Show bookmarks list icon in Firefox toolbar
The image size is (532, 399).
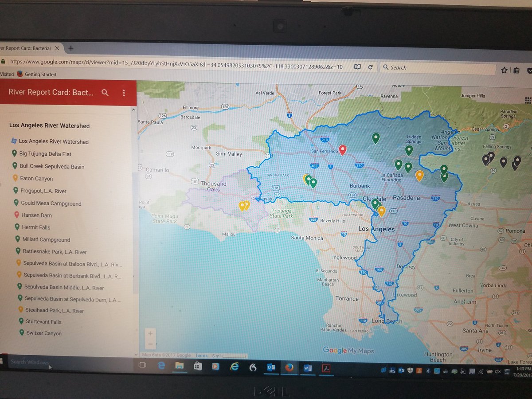[516, 70]
